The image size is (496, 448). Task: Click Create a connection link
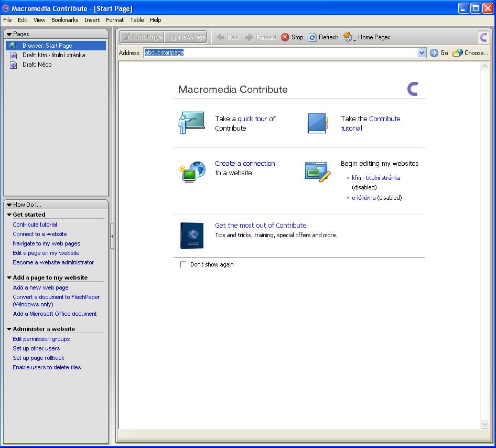pyautogui.click(x=245, y=164)
